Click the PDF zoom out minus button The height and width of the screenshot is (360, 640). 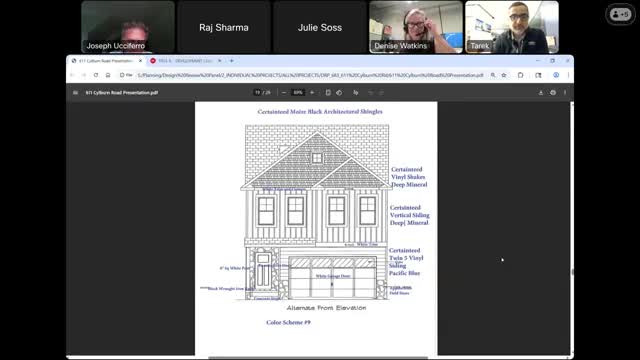[284, 93]
